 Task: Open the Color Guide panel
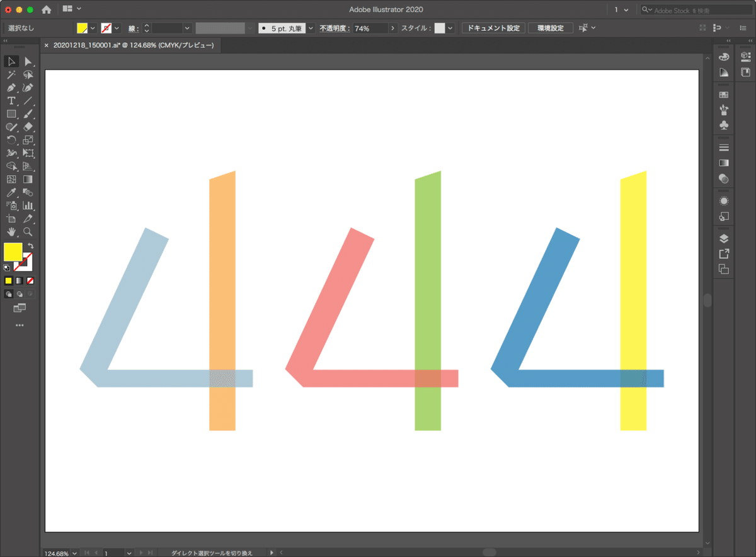pyautogui.click(x=724, y=72)
